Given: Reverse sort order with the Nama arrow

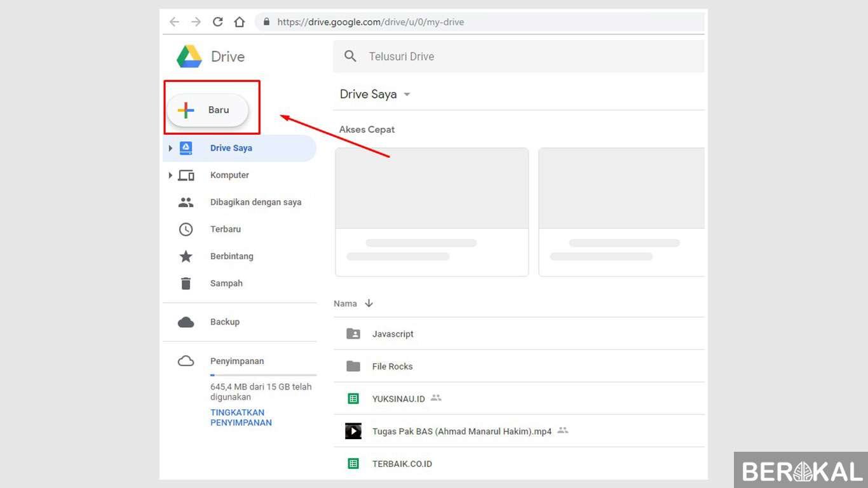Looking at the screenshot, I should click(369, 304).
